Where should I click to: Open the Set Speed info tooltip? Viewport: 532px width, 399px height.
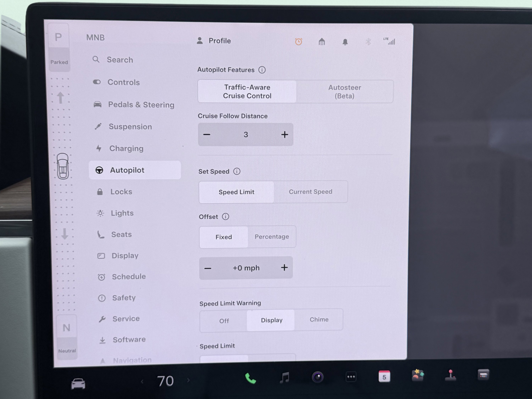pos(237,171)
